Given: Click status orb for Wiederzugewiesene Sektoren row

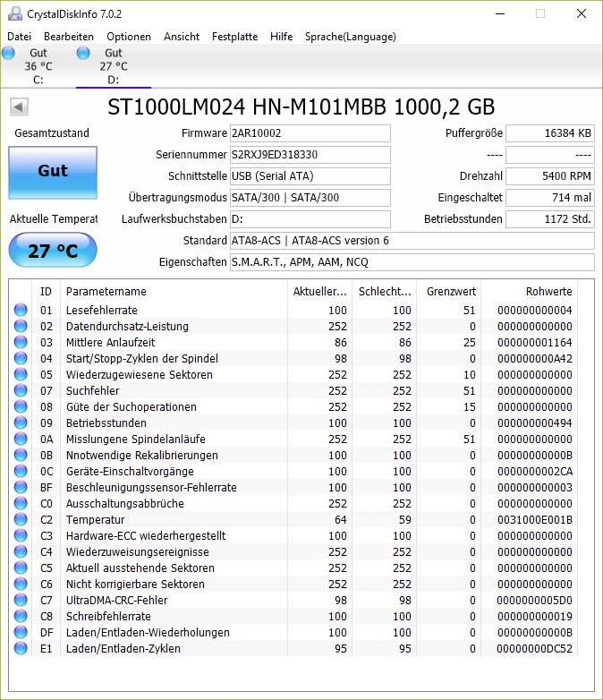Looking at the screenshot, I should pyautogui.click(x=21, y=374).
